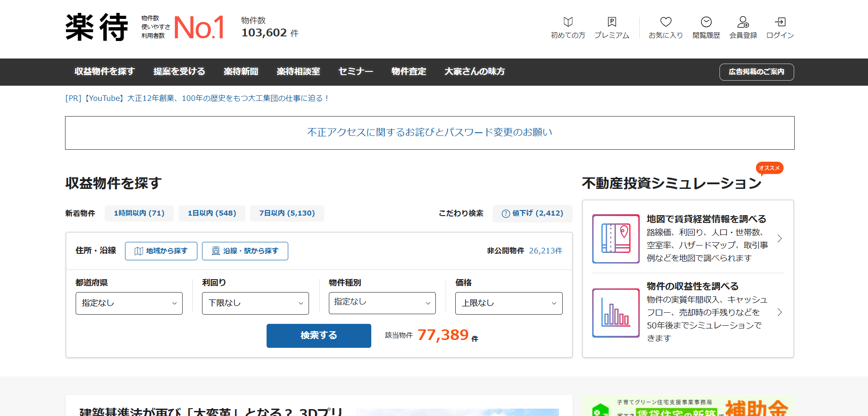Click the 物件数 103,602 件 count
The width and height of the screenshot is (868, 416).
point(270,27)
